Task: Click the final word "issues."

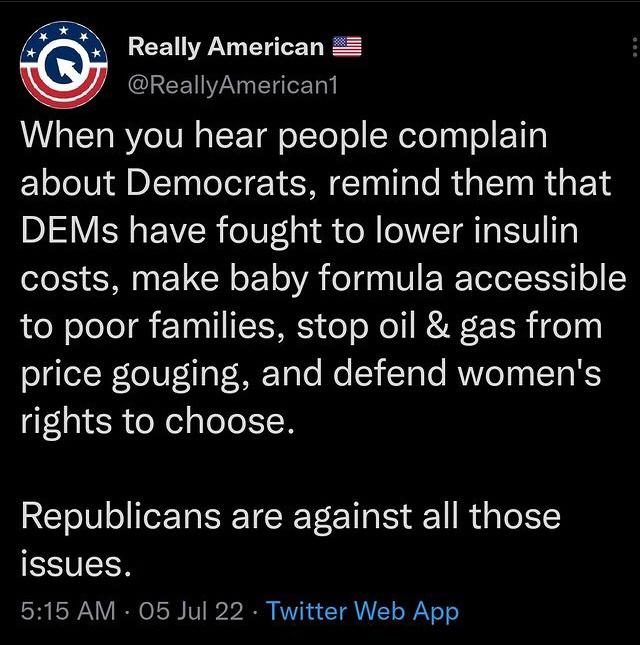Action: [x=76, y=562]
